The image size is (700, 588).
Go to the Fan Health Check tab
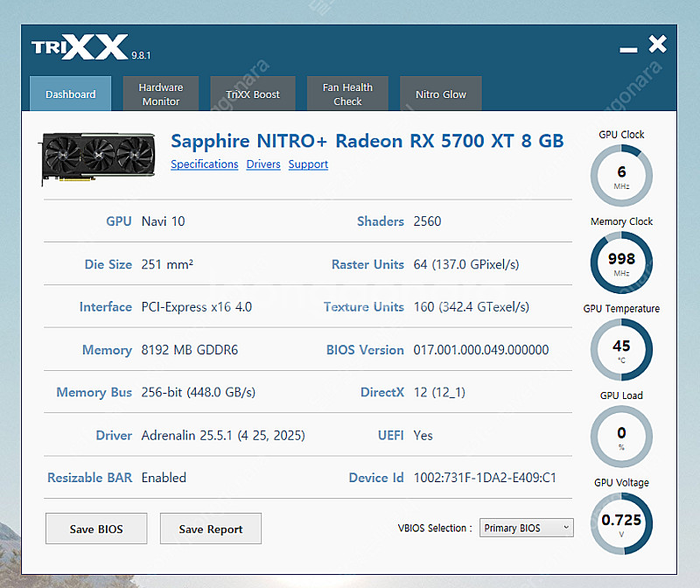pyautogui.click(x=347, y=94)
